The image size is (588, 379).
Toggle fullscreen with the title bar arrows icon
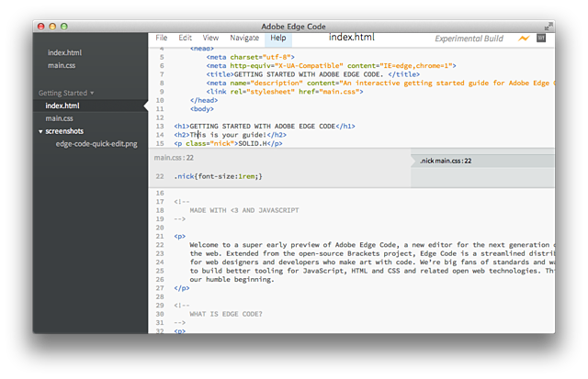point(548,27)
